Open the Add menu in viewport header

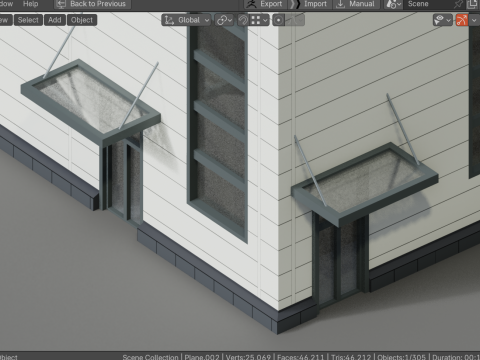click(55, 20)
